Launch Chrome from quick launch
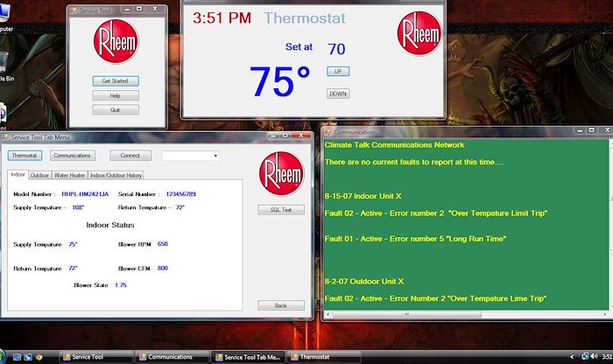Image resolution: width=613 pixels, height=364 pixels. tap(39, 357)
